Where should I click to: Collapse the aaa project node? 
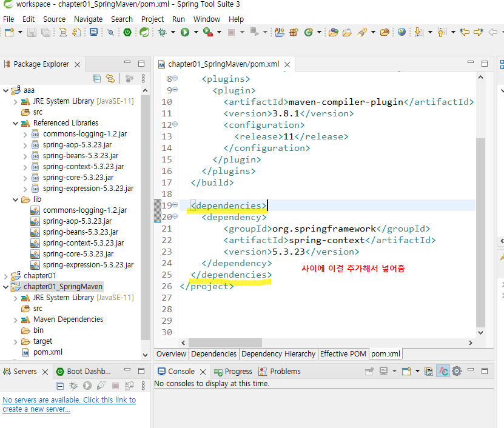click(5, 90)
